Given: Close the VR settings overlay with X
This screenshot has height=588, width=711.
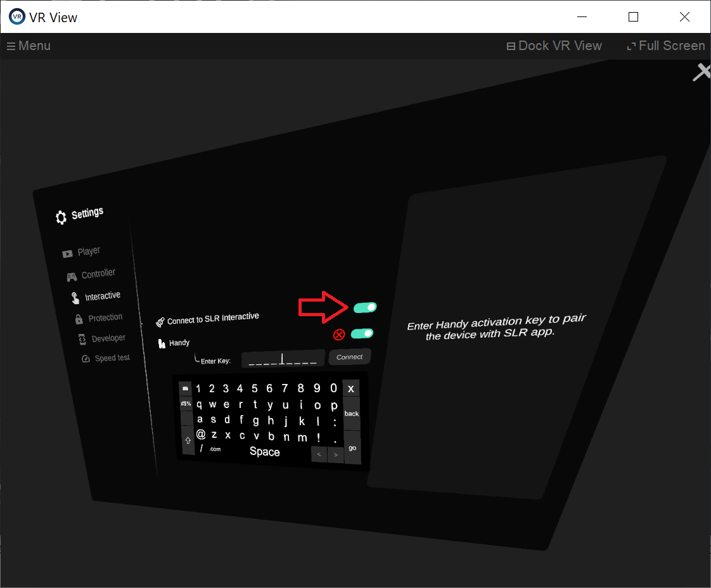Looking at the screenshot, I should pyautogui.click(x=701, y=72).
